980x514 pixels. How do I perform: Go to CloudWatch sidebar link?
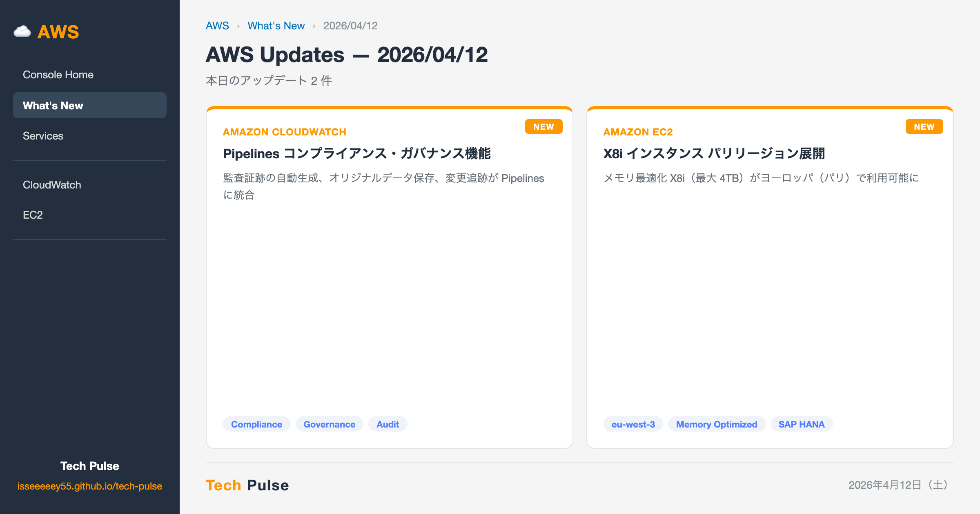(x=52, y=185)
